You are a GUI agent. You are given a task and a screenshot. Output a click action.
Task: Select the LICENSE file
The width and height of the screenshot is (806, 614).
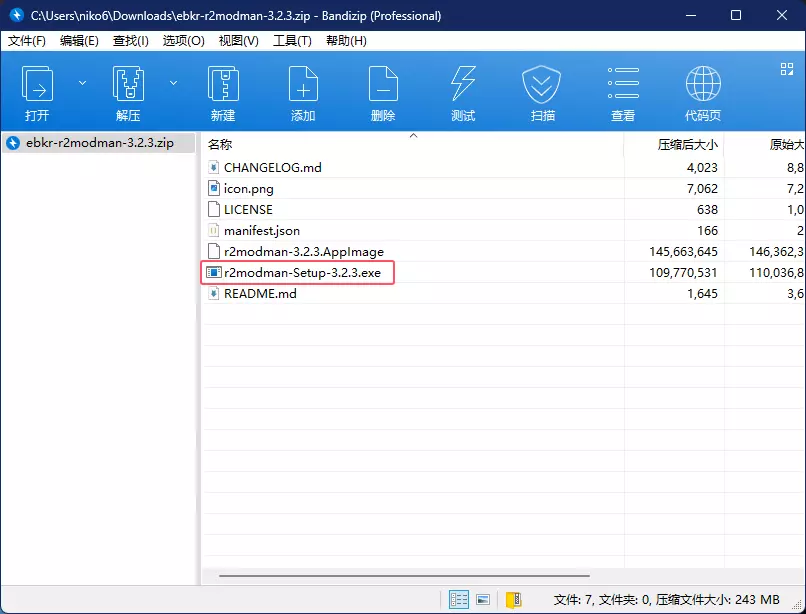248,210
